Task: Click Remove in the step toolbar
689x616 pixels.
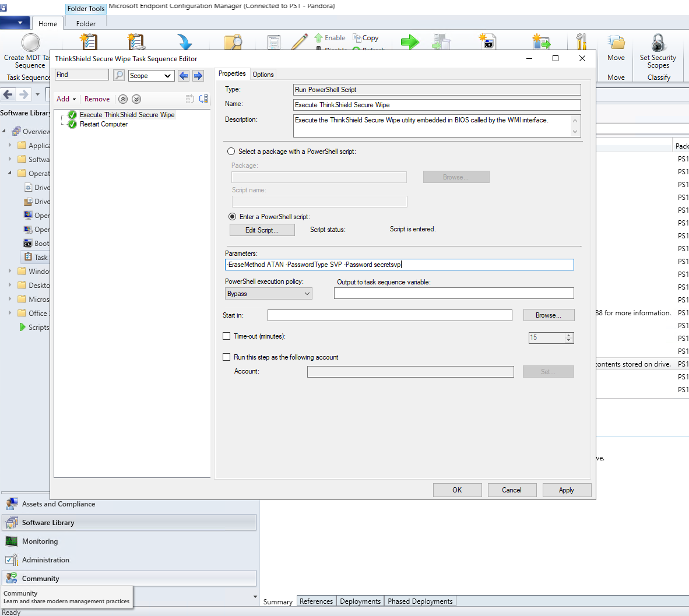Action: click(x=97, y=99)
